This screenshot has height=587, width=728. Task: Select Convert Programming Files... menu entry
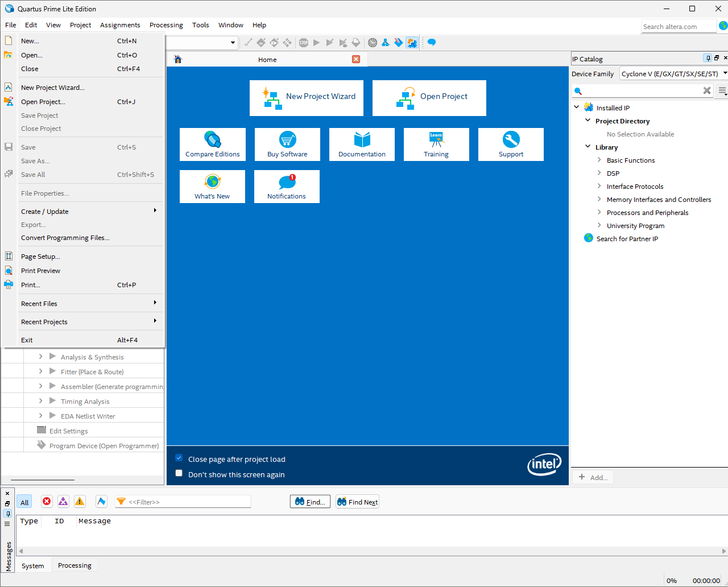pyautogui.click(x=84, y=238)
